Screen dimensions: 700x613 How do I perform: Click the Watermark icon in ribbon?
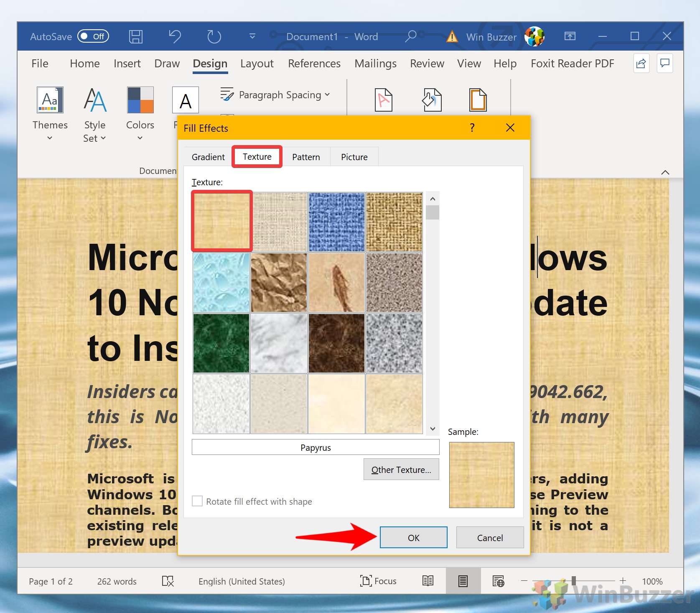tap(383, 100)
